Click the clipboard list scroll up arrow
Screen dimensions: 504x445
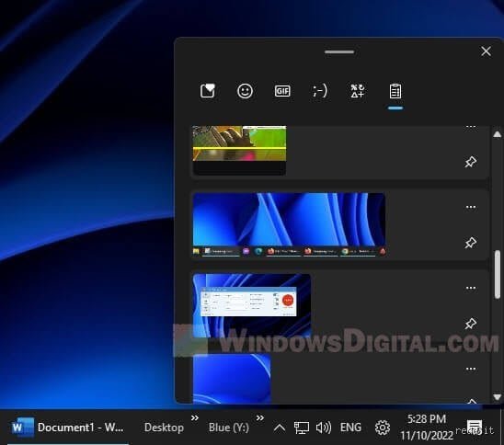point(497,134)
